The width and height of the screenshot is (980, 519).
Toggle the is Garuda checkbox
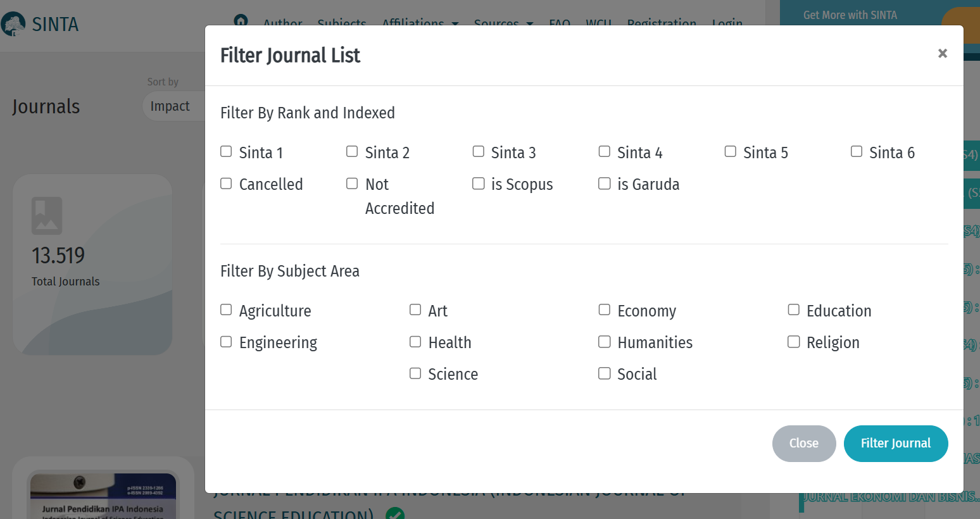(x=605, y=184)
